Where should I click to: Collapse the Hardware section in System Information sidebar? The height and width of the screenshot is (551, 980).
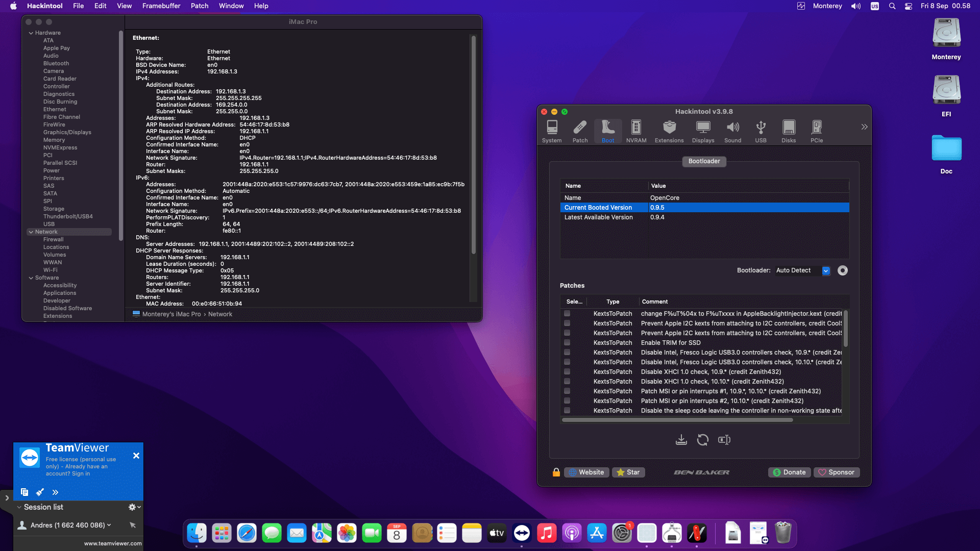point(31,33)
